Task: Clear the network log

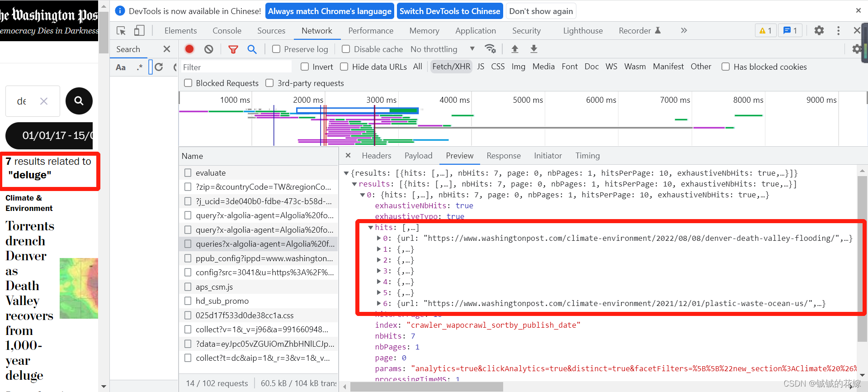Action: (x=208, y=49)
